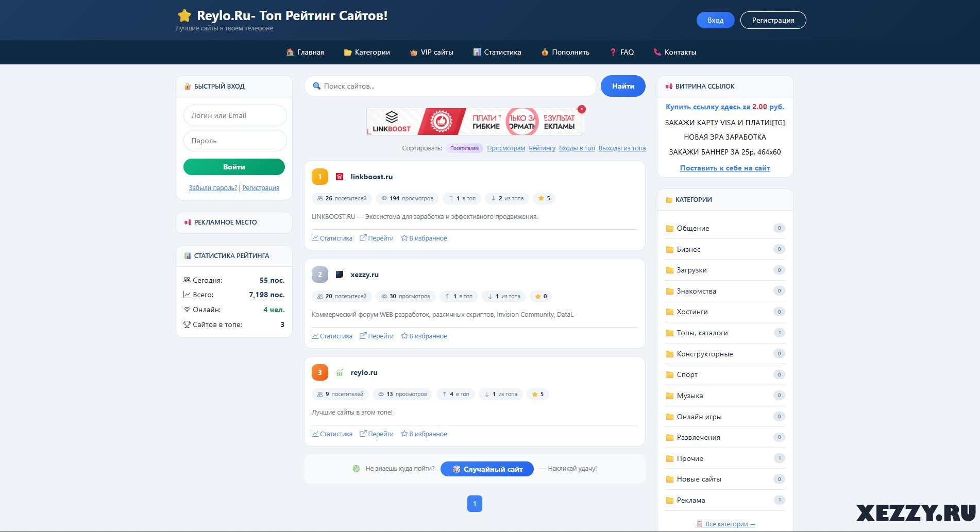
Task: Click the red info badge on banner
Action: click(x=582, y=109)
